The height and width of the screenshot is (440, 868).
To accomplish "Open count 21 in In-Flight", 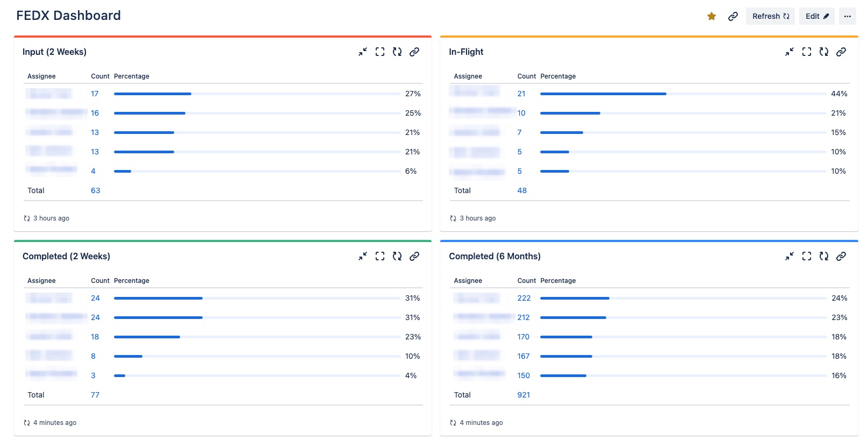I will coord(521,94).
